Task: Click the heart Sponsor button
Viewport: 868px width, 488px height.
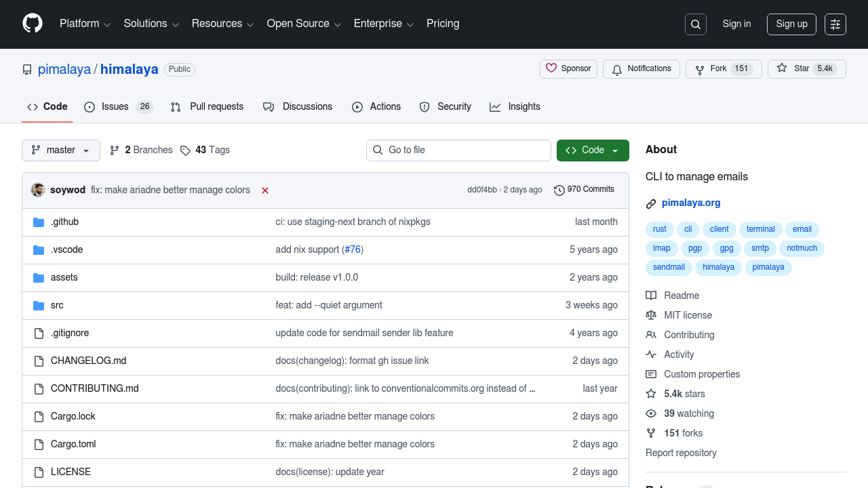Action: pyautogui.click(x=568, y=69)
